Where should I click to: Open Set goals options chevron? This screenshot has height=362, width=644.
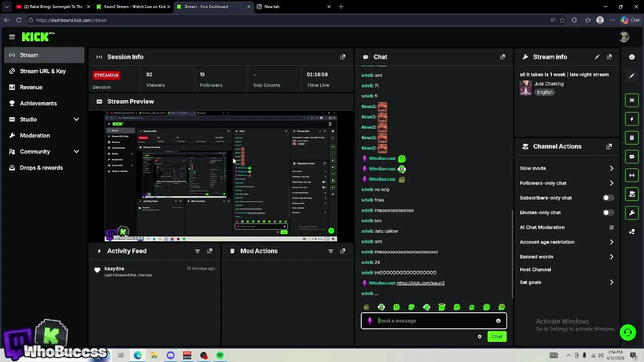[x=611, y=283]
